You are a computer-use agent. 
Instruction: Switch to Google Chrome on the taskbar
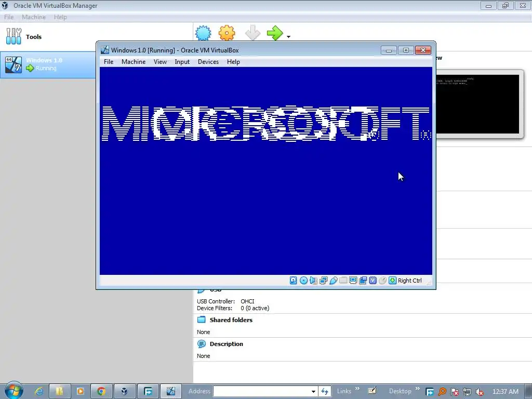[101, 391]
